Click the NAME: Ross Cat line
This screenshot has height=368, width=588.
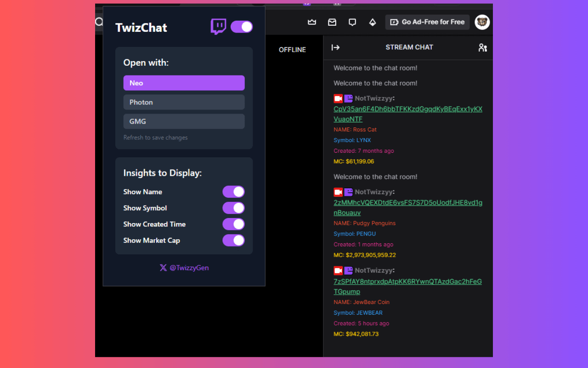pyautogui.click(x=355, y=130)
